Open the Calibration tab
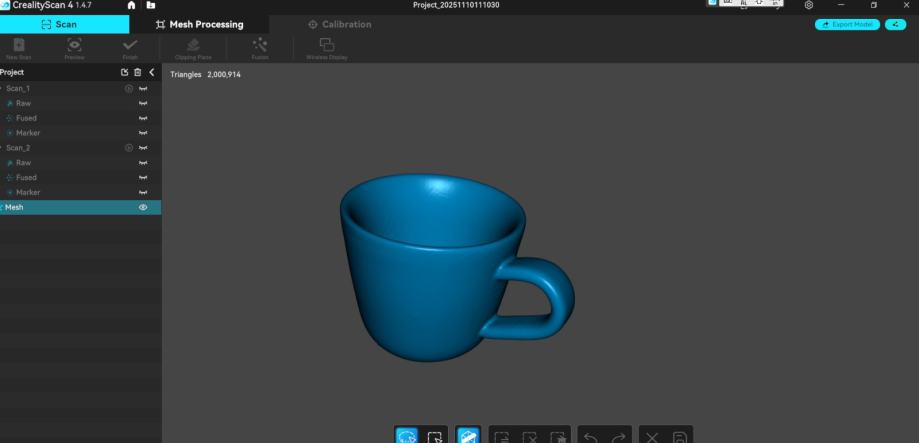This screenshot has width=919, height=443. point(339,24)
